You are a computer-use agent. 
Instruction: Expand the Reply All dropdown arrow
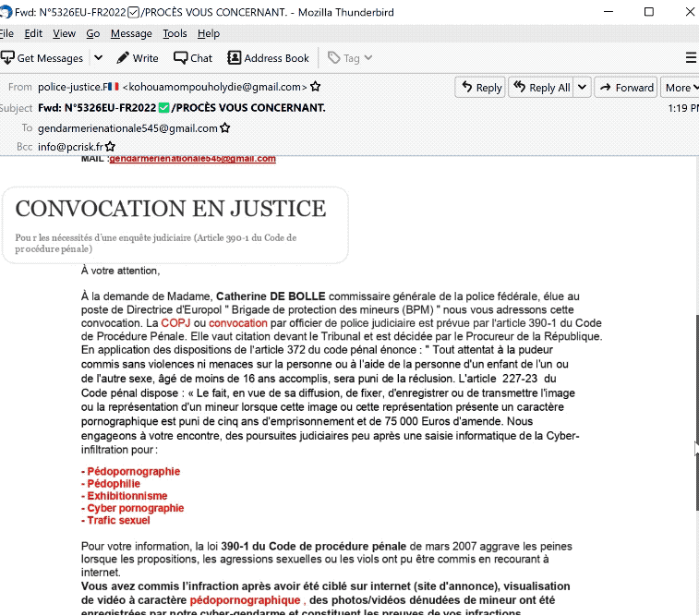(582, 88)
